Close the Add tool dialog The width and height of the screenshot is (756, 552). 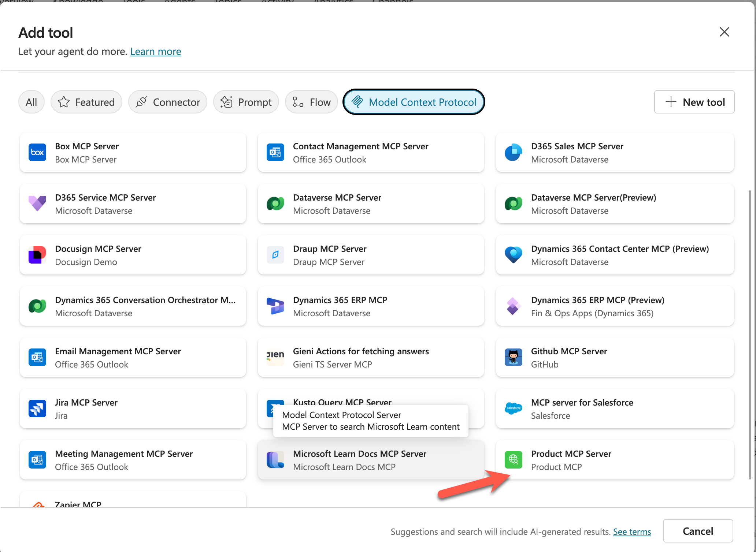coord(724,32)
